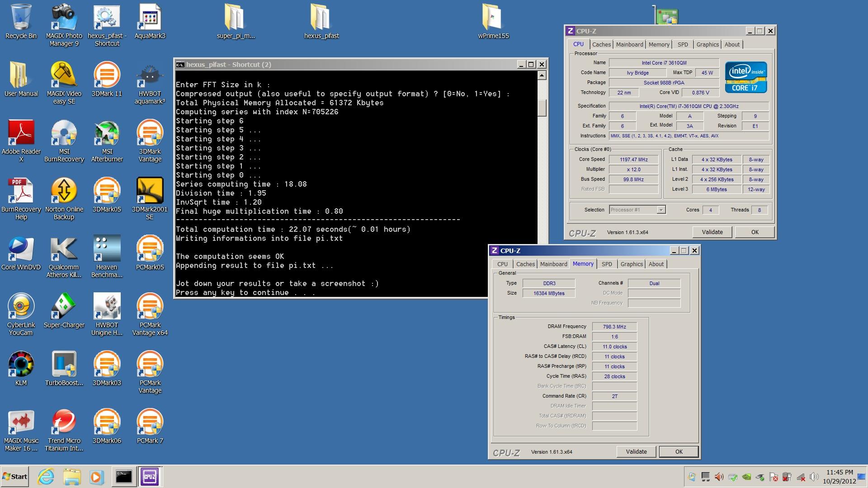Open Windows Explorer taskbar icon
Screen dimensions: 868x488
click(x=72, y=477)
